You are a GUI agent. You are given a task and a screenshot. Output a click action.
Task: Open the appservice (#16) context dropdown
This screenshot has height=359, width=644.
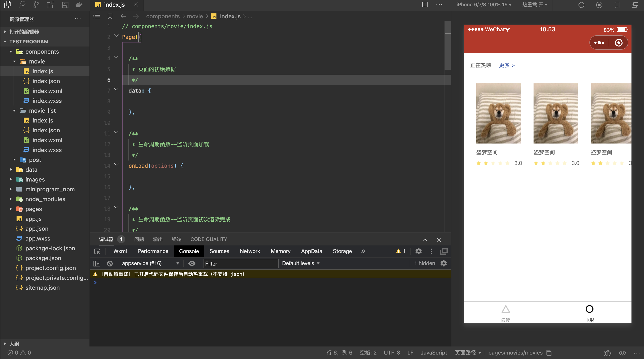150,263
